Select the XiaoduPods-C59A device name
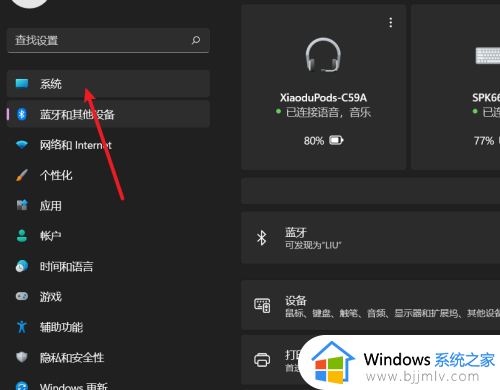 (x=323, y=98)
